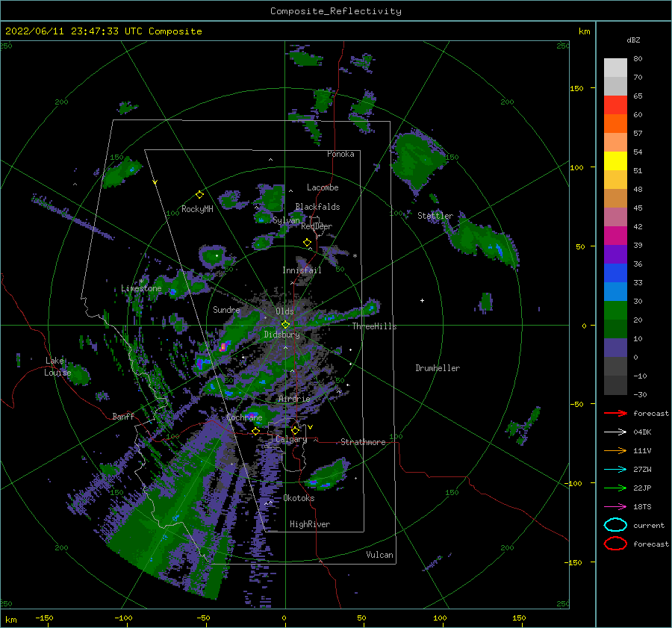The width and height of the screenshot is (672, 628).
Task: Click the green 22JP arrow icon
Action: [615, 488]
